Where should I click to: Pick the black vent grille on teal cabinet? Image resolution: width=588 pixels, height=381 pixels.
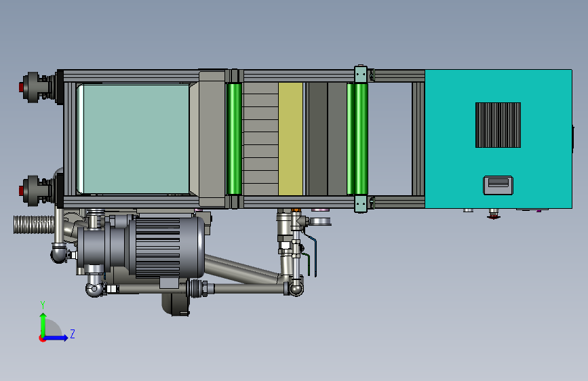(x=498, y=125)
